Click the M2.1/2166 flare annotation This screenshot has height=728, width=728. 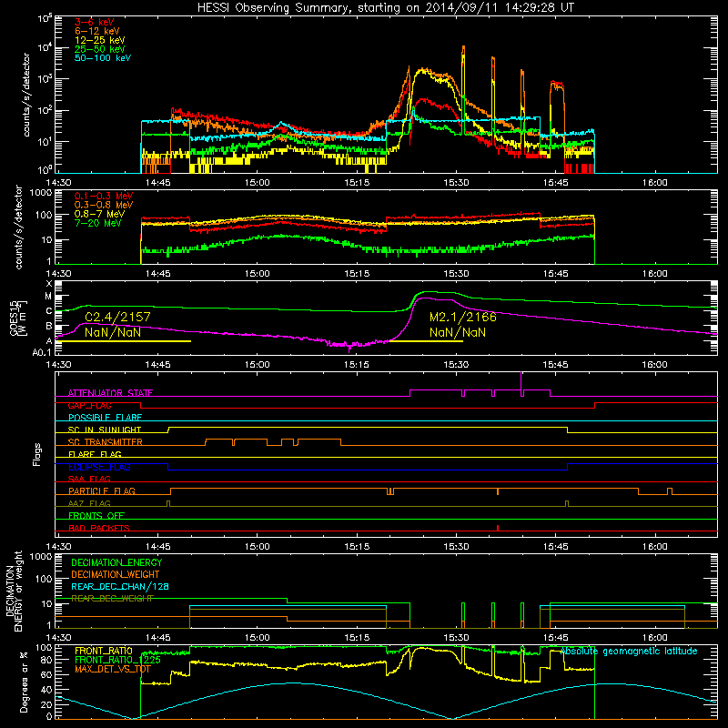click(x=463, y=317)
